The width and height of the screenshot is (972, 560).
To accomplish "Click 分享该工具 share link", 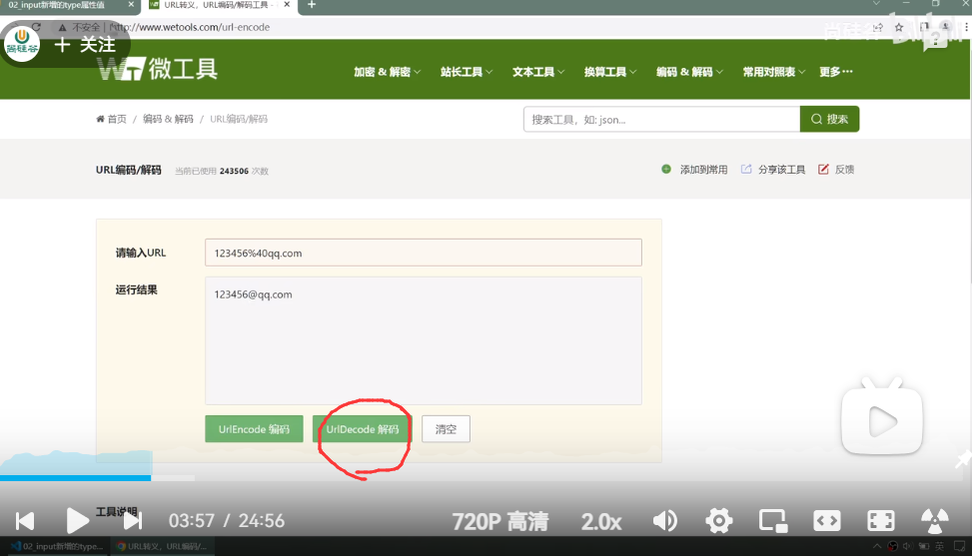I will coord(773,169).
